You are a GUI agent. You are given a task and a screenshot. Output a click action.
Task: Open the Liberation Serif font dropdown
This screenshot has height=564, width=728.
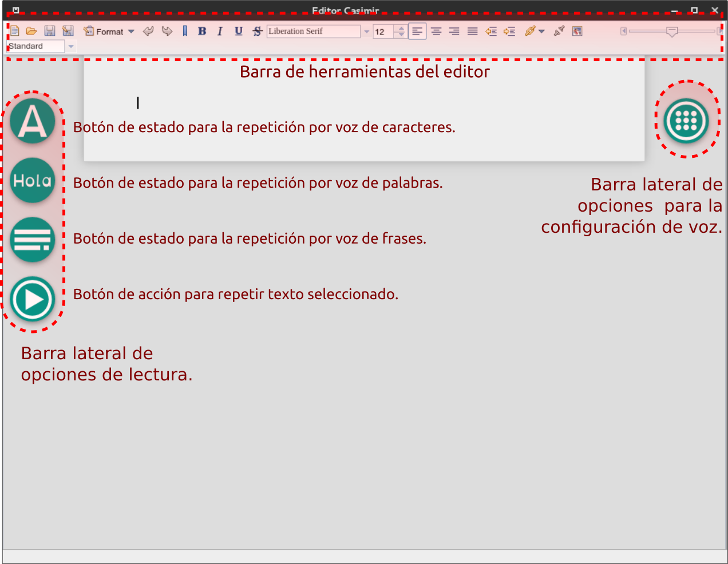point(366,32)
